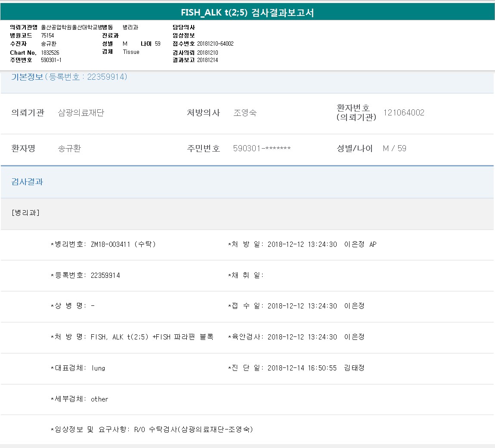Image resolution: width=495 pixels, height=448 pixels.
Task: Click 조영숙 next to 처방의사 label
Action: [245, 113]
